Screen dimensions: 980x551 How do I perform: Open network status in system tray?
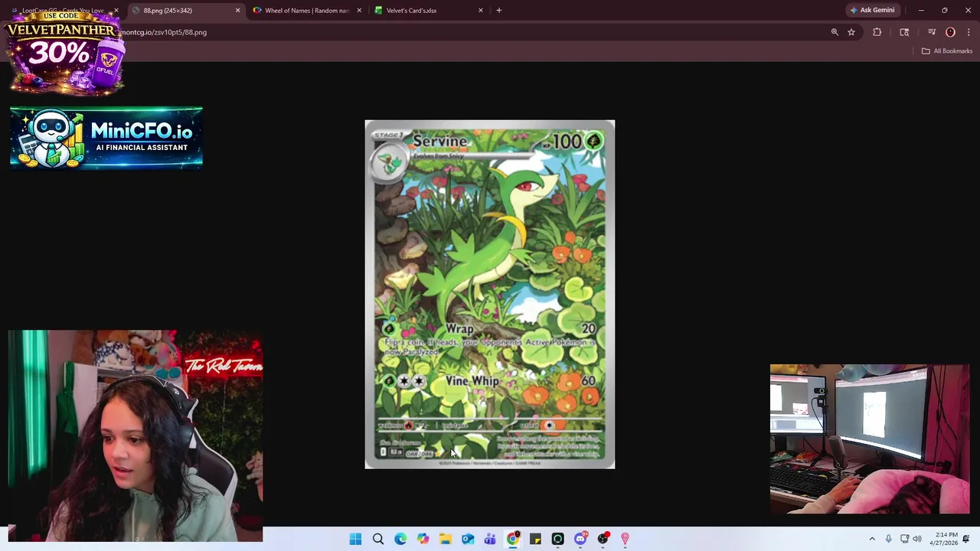click(904, 539)
